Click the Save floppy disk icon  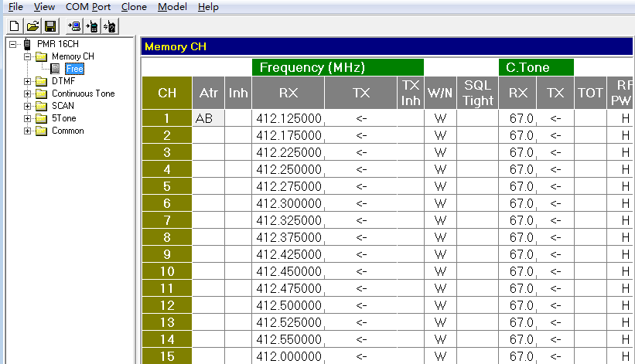(x=50, y=26)
